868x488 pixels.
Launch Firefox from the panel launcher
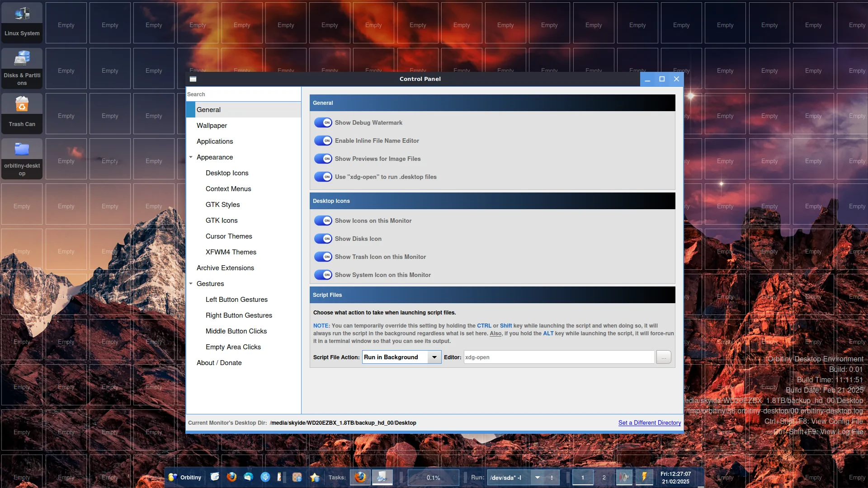point(231,477)
